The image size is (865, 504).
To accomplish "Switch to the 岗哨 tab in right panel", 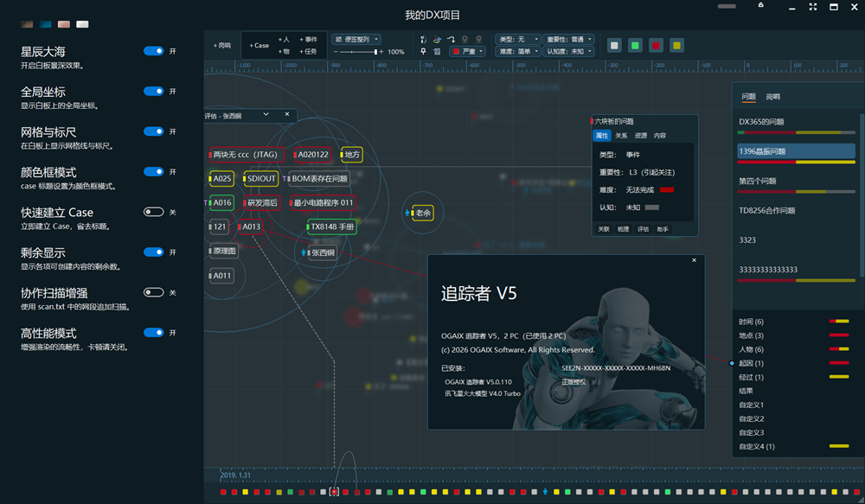I will click(x=772, y=97).
